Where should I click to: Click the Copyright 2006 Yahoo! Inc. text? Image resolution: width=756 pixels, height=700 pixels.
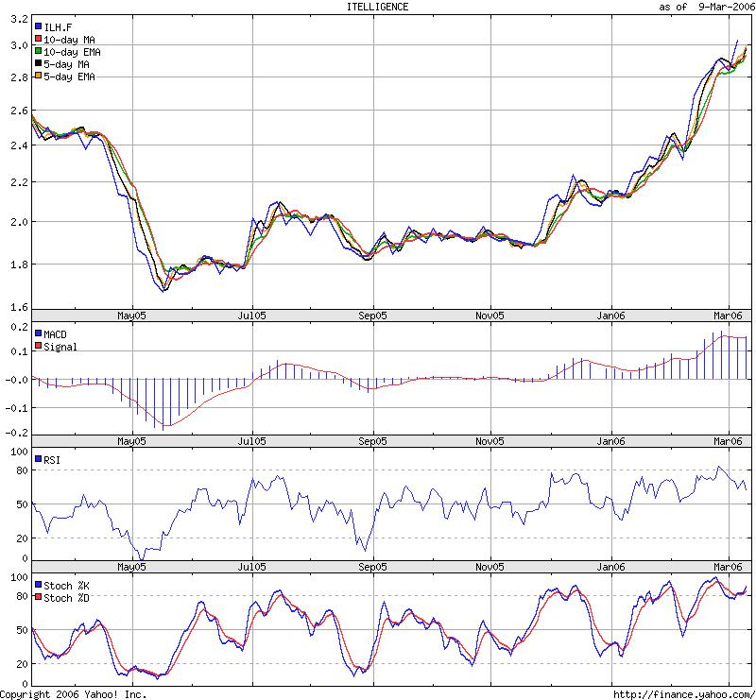click(74, 694)
